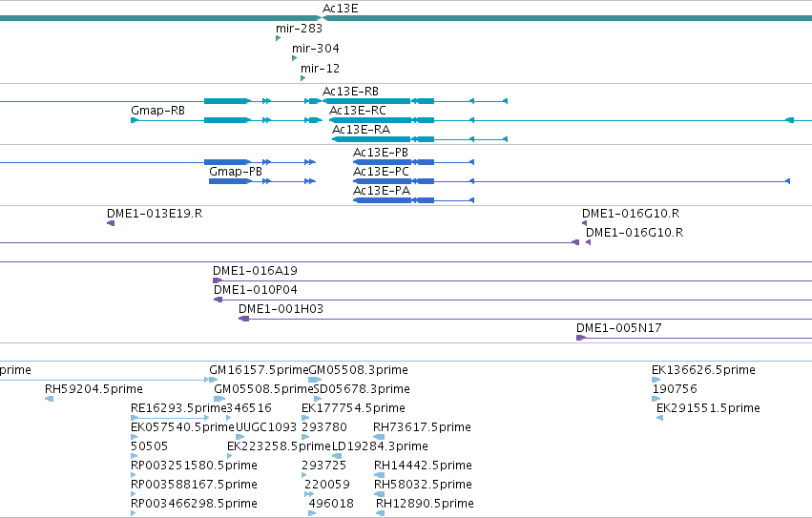Select the EK057540.5prime EST label
The width and height of the screenshot is (812, 518).
[183, 428]
